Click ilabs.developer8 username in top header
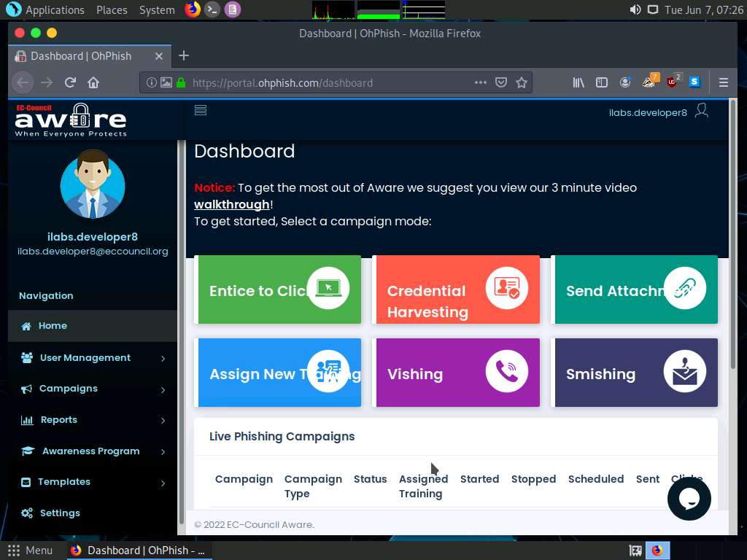Screen dimensions: 747x560 tap(648, 113)
